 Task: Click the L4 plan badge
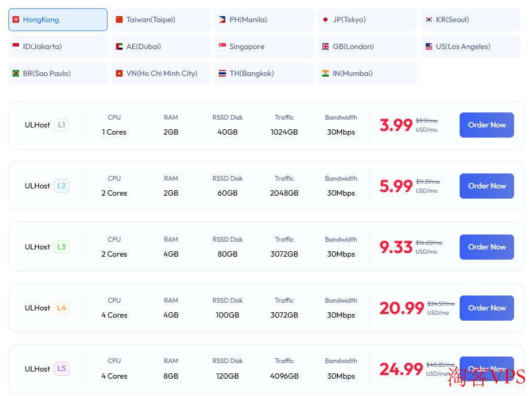coord(62,308)
